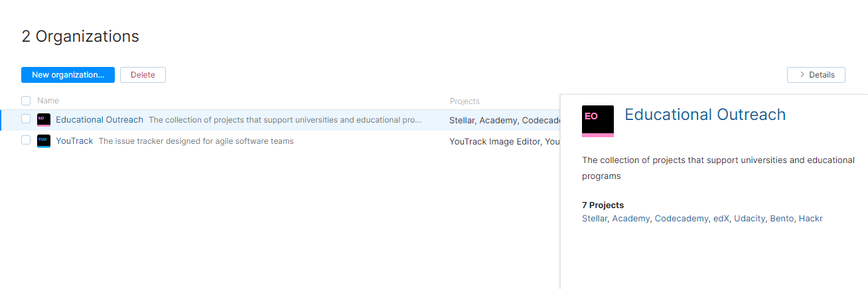Viewport: 868px width, 289px height.
Task: Click the Educational Outreach row icon
Action: click(x=44, y=120)
